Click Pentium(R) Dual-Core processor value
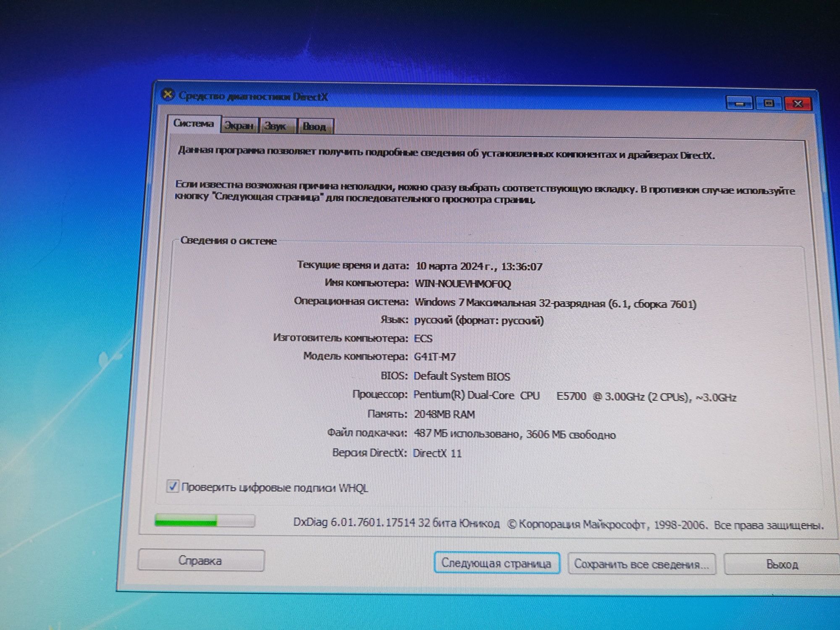Image resolution: width=840 pixels, height=630 pixels. click(x=575, y=396)
